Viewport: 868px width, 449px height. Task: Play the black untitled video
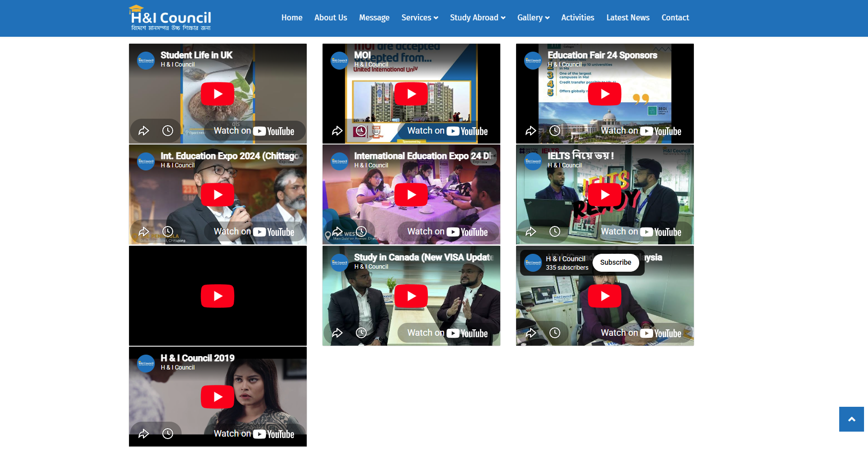pos(217,296)
